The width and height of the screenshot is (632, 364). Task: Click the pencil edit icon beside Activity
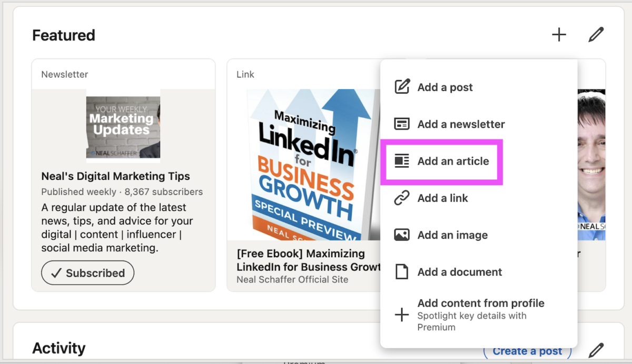[596, 350]
